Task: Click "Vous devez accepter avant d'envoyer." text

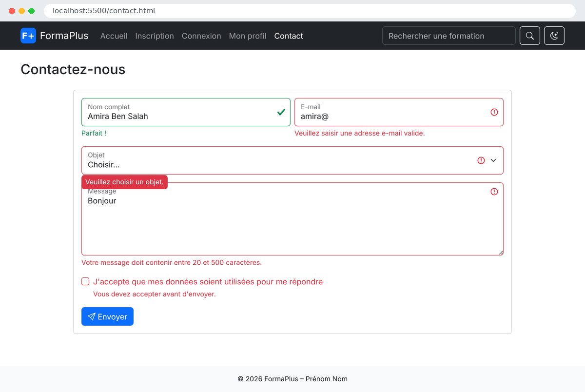Action: (x=155, y=294)
